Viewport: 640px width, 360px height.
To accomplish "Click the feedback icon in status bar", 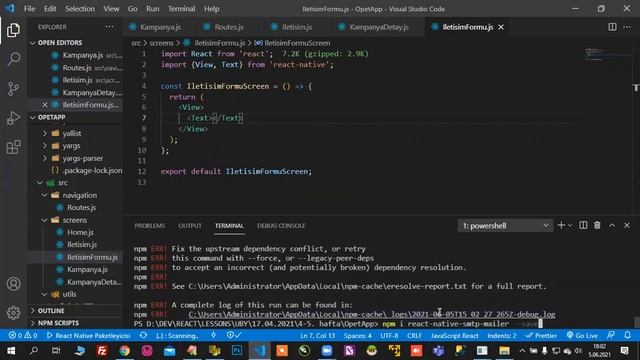I will point(611,336).
